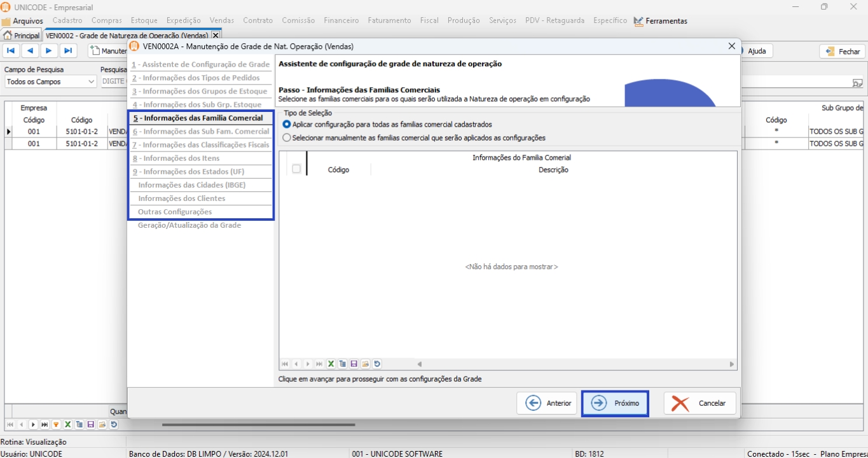868x458 pixels.
Task: Click the Excel export icon in the dialog grid toolbar
Action: pos(331,364)
